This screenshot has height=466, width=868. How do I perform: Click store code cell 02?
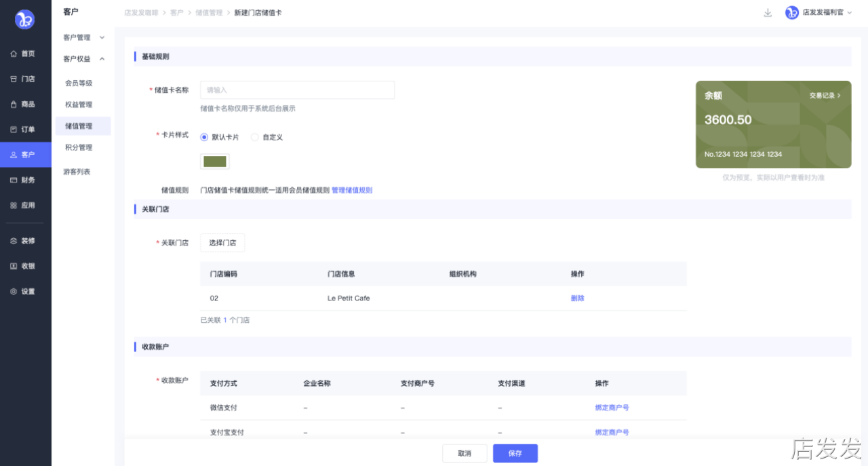(214, 298)
